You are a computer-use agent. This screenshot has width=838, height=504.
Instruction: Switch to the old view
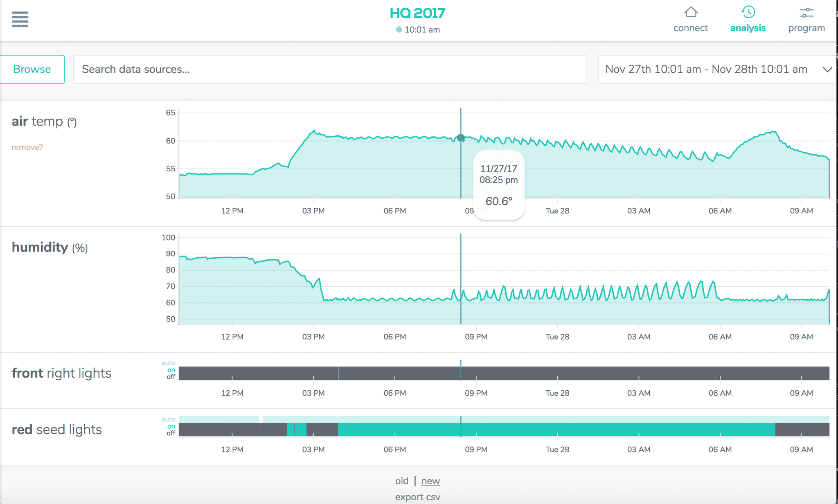[401, 481]
